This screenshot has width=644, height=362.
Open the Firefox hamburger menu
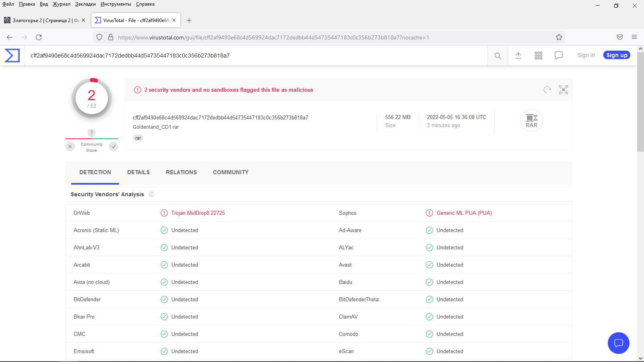[634, 37]
